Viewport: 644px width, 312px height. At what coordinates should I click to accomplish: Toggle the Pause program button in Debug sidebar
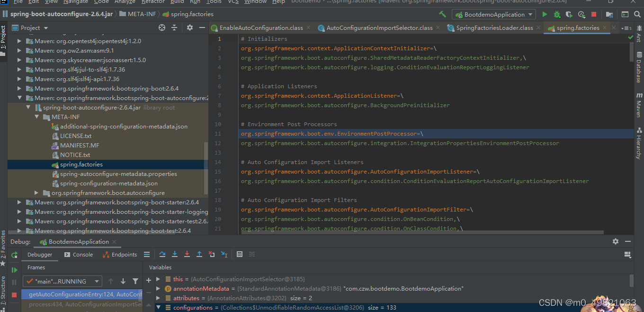(x=14, y=282)
